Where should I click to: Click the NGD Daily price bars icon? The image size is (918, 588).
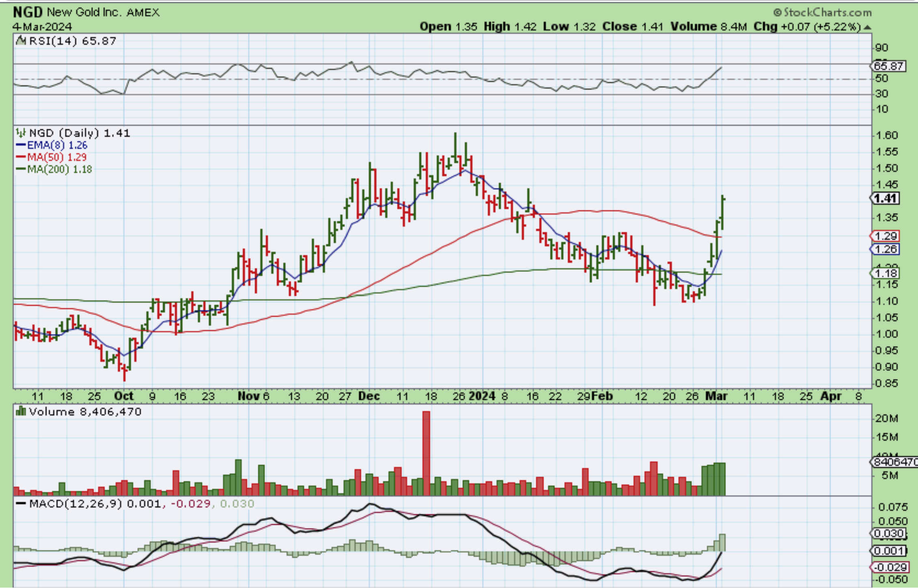21,133
